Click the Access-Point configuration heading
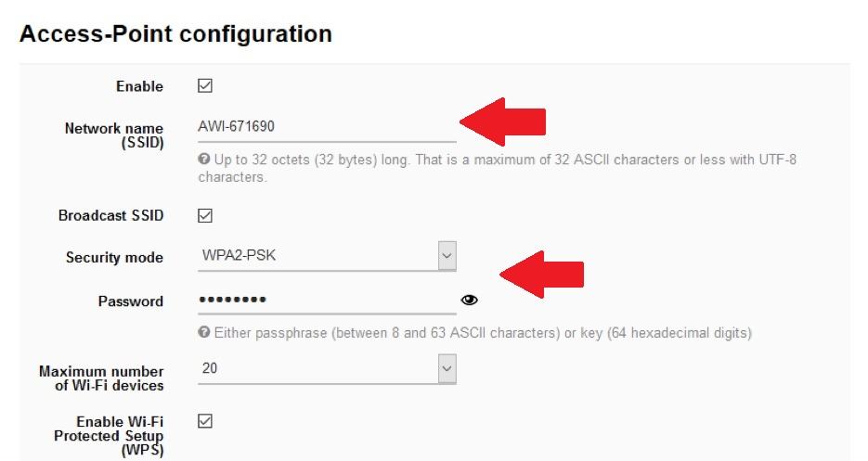The height and width of the screenshot is (461, 868). pyautogui.click(x=175, y=34)
